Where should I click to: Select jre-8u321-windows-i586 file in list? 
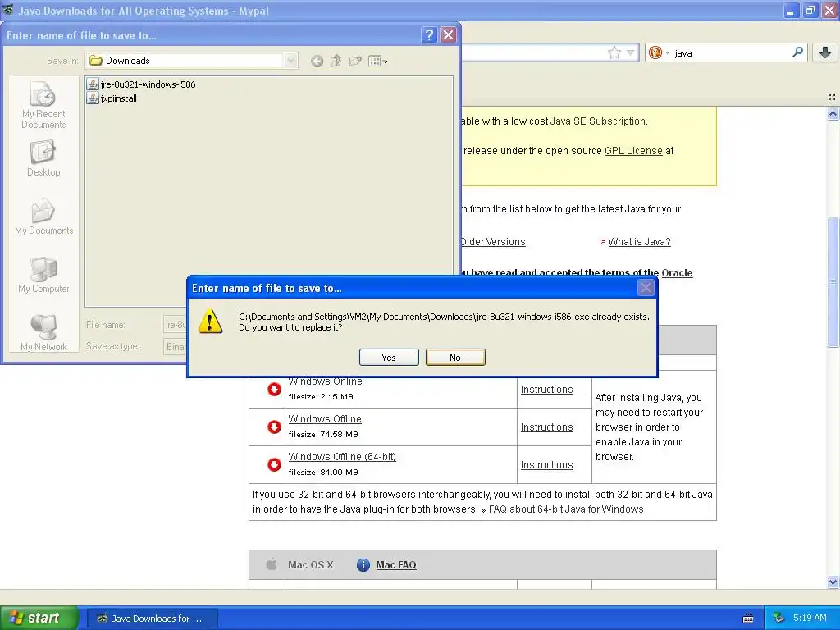click(141, 84)
